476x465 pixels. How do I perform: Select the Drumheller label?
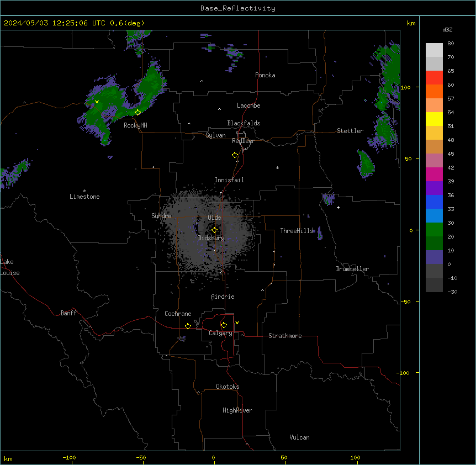pos(352,269)
